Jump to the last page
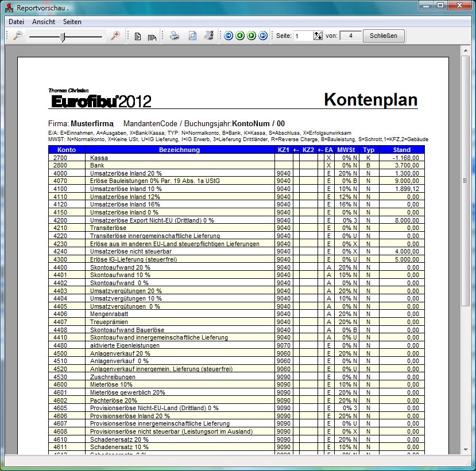This screenshot has height=471, width=476. (263, 36)
